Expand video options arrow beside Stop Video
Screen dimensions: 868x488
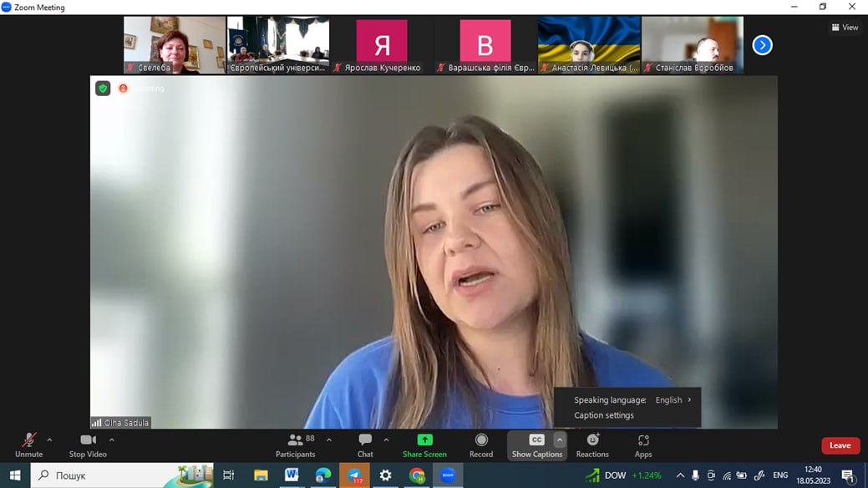click(x=112, y=440)
